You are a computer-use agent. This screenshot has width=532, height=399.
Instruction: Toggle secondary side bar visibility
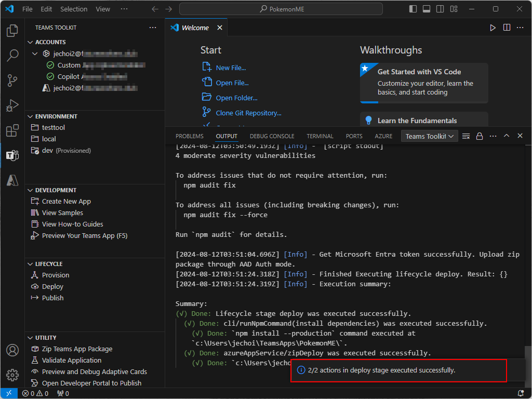pyautogui.click(x=440, y=9)
